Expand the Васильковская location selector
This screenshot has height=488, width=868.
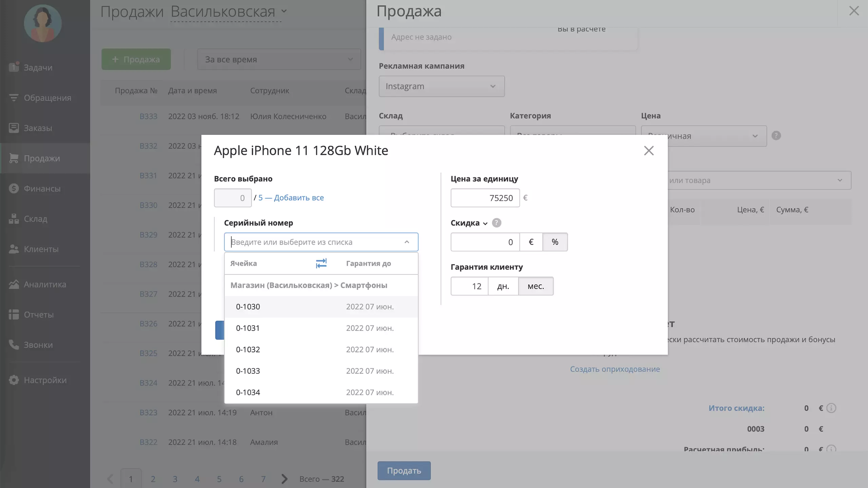point(229,12)
